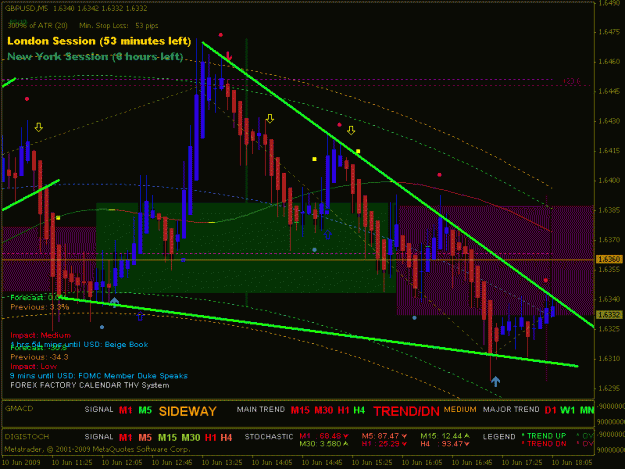Click the highlighted 1.6360 price tag
This screenshot has width=625, height=469.
pyautogui.click(x=609, y=259)
